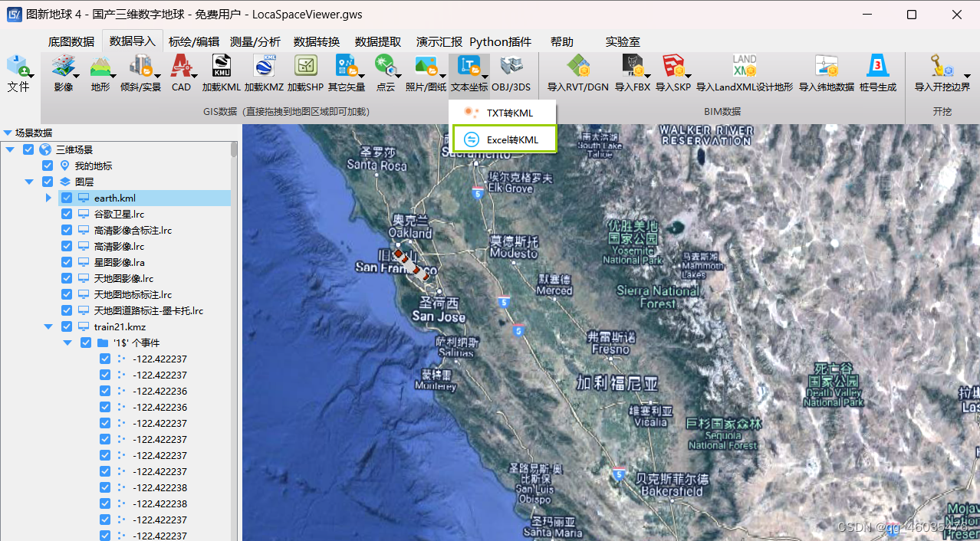Screen dimensions: 980x541
Task: Switch to the 底图数据 tab
Action: coord(71,41)
